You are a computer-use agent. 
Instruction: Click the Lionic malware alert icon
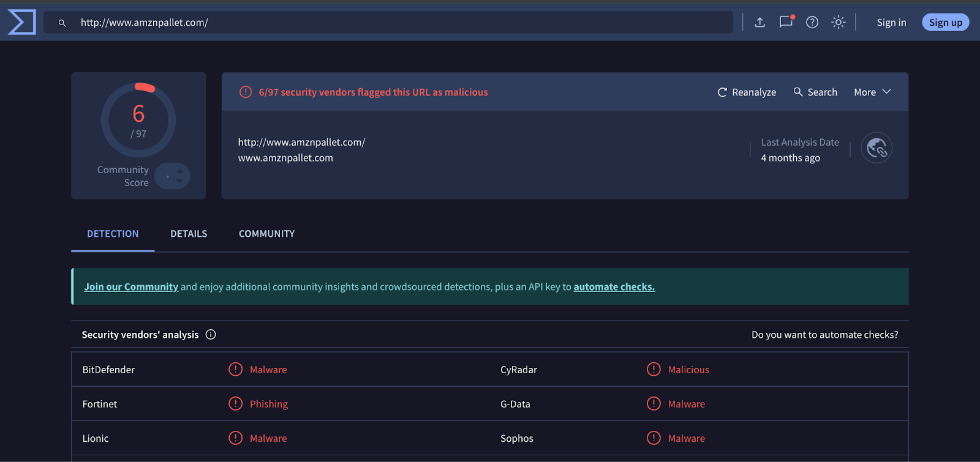[x=235, y=438]
